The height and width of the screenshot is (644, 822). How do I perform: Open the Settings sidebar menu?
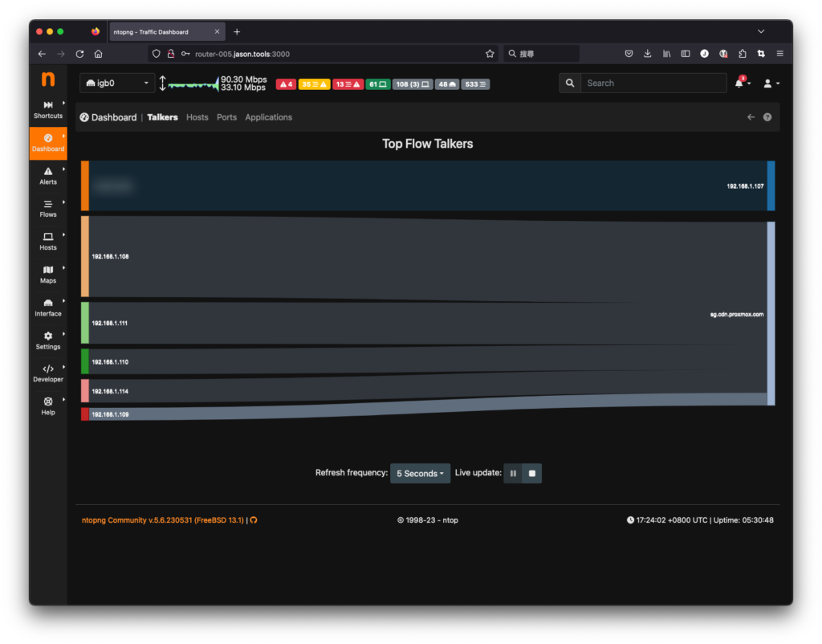48,340
